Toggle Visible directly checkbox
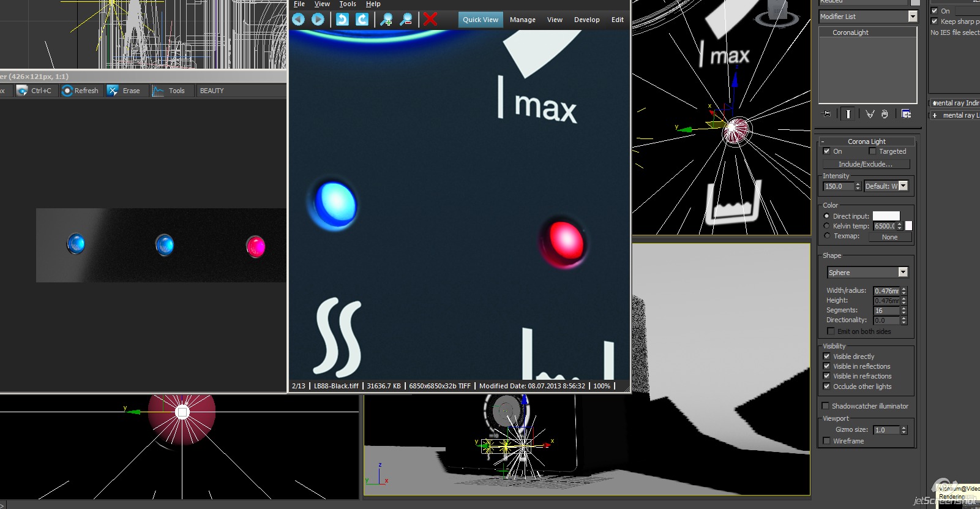Screen dimensions: 980x509 [827, 356]
